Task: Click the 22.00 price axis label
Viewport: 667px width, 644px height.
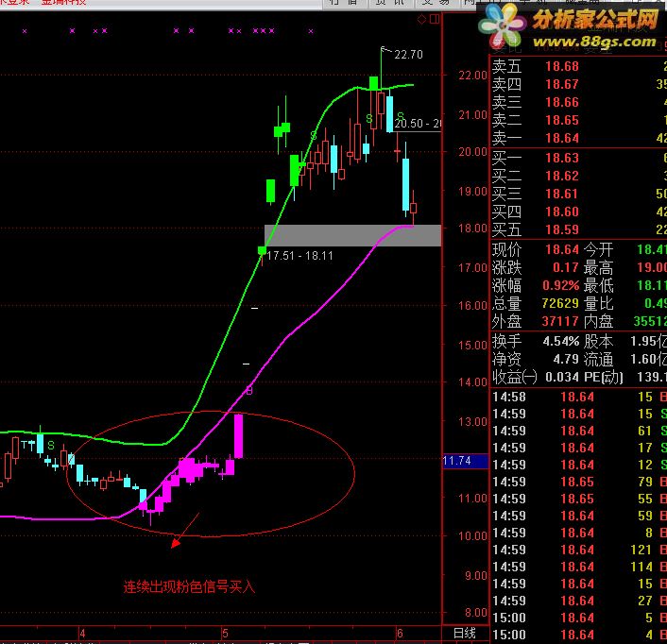Action: click(472, 76)
